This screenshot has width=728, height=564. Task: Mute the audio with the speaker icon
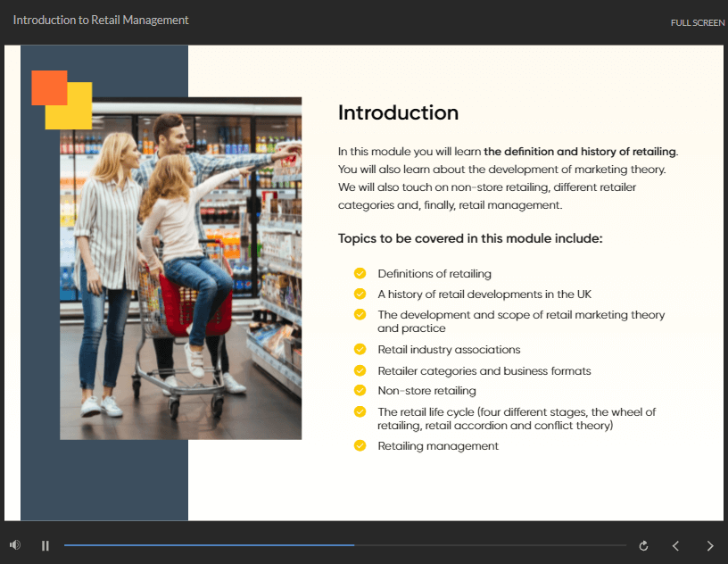(15, 545)
